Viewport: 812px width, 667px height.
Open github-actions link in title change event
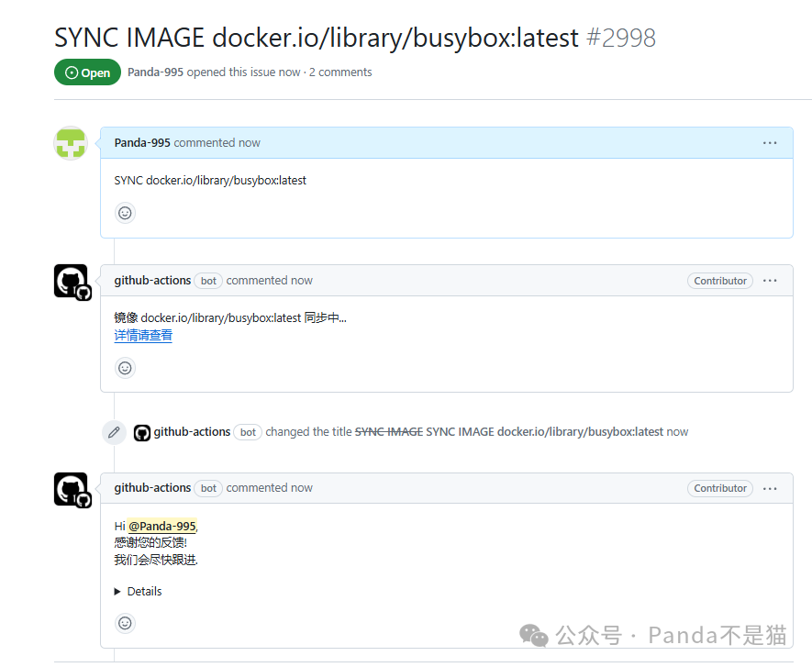click(192, 432)
